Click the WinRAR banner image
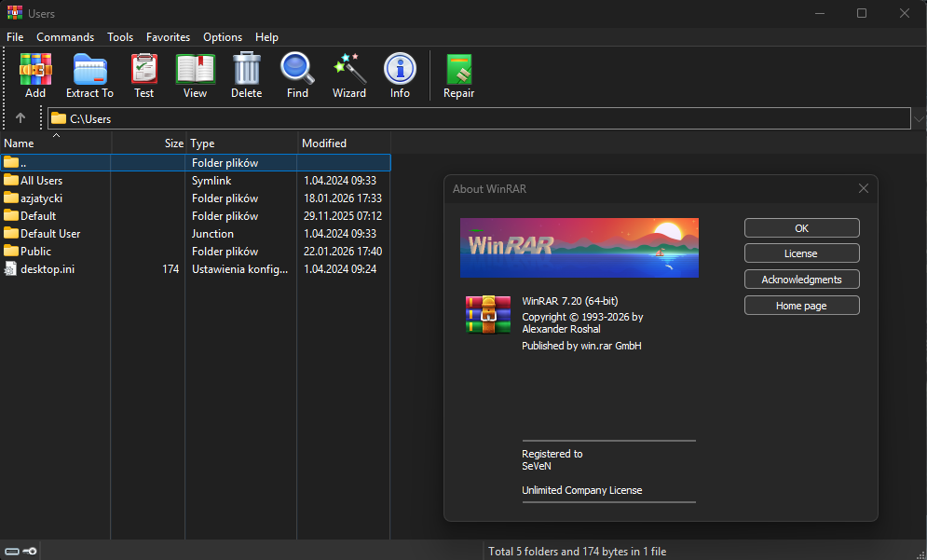This screenshot has height=560, width=927. tap(579, 247)
